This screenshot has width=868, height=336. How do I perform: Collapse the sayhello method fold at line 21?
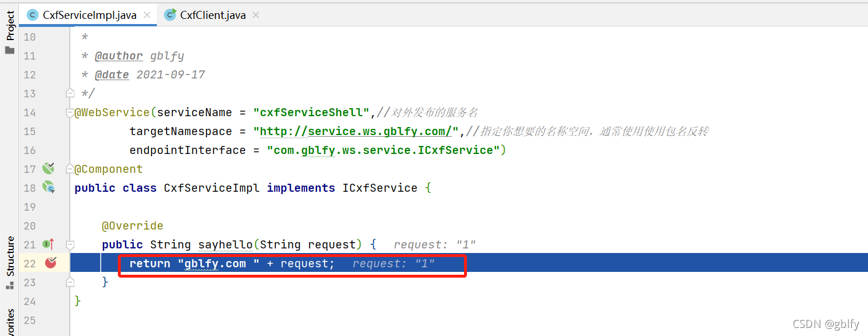pyautogui.click(x=70, y=244)
